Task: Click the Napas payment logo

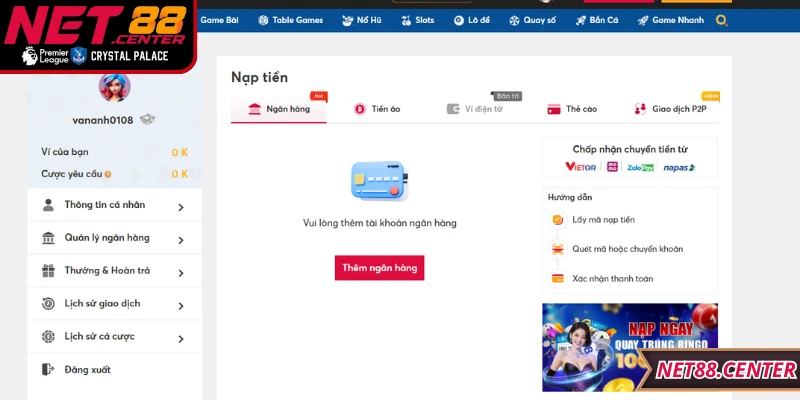Action: coord(679,167)
